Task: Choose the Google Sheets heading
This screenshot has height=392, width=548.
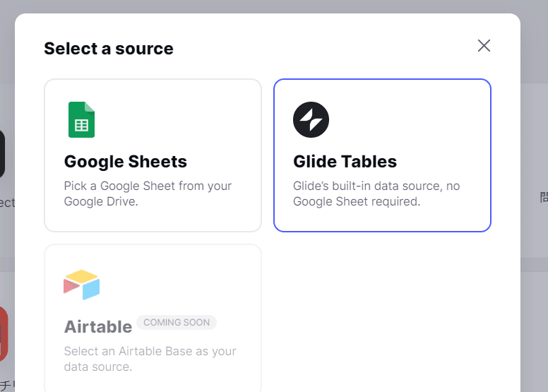Action: pyautogui.click(x=126, y=162)
